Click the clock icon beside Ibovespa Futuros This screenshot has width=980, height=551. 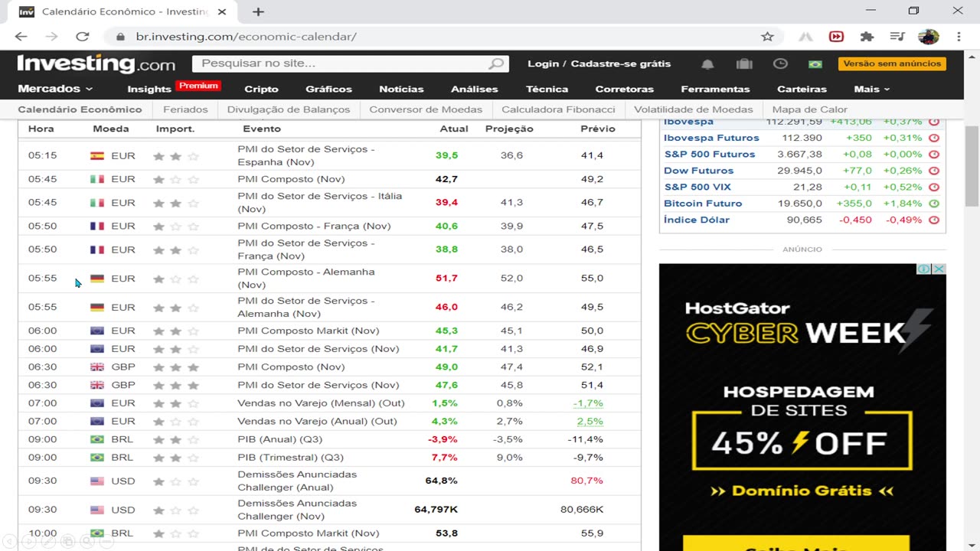click(x=934, y=138)
